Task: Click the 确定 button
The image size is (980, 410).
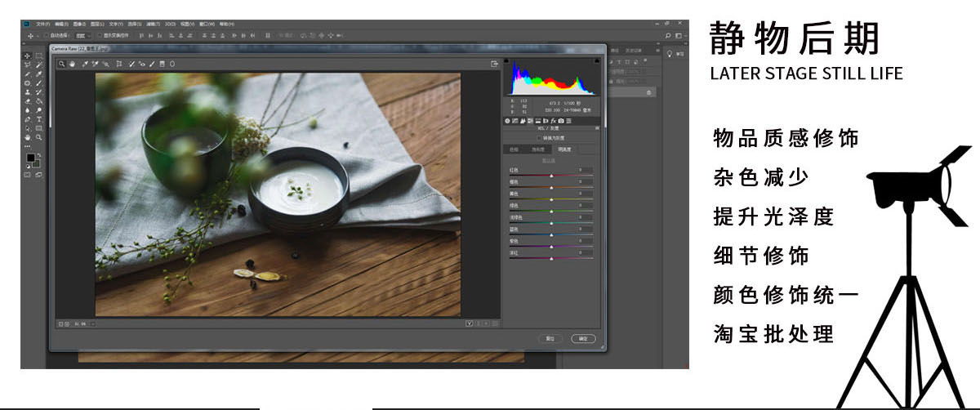Action: coord(582,337)
